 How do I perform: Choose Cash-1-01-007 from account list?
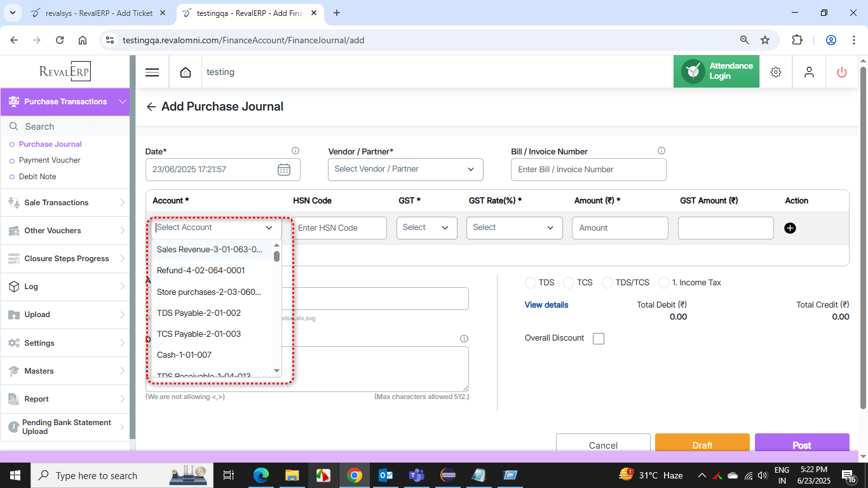(184, 355)
